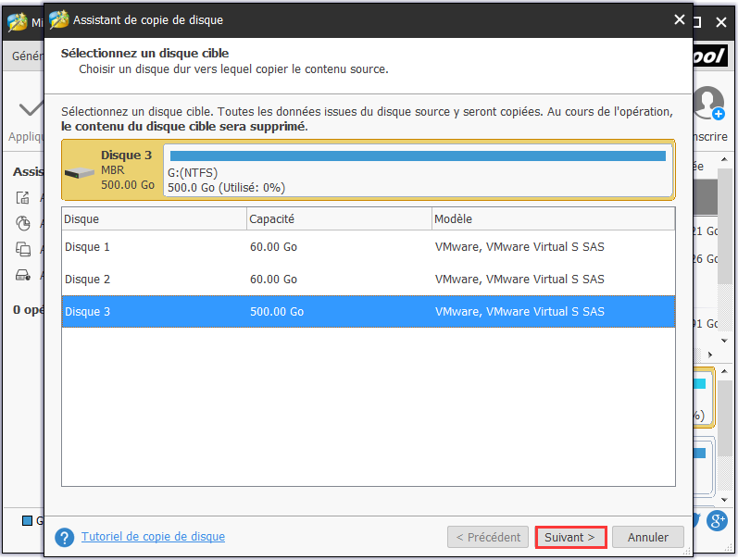
Task: Click the wizard icon in the dialog title bar
Action: (x=59, y=19)
